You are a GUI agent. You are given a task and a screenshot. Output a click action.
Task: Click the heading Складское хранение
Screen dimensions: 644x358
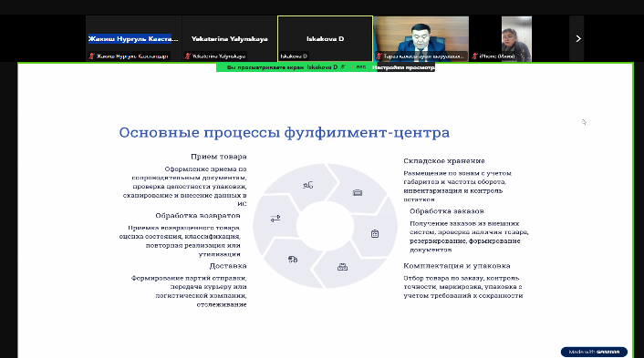coord(444,160)
